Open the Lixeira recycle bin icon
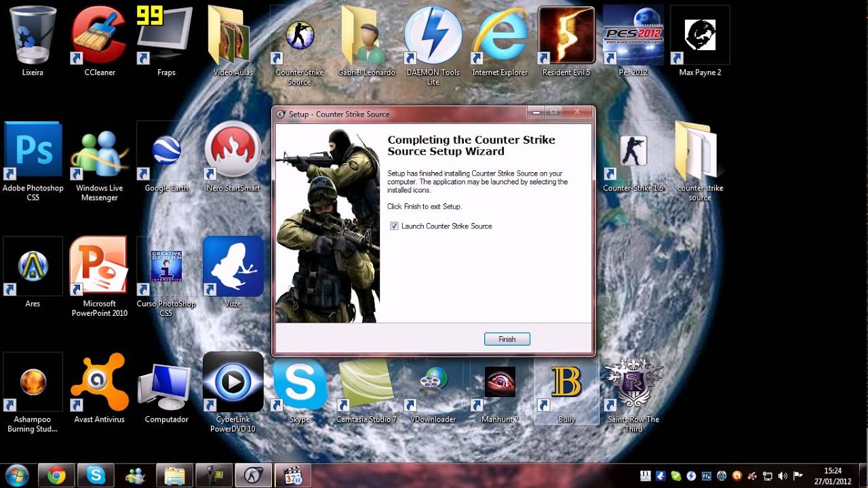This screenshot has width=868, height=488. coord(33,41)
